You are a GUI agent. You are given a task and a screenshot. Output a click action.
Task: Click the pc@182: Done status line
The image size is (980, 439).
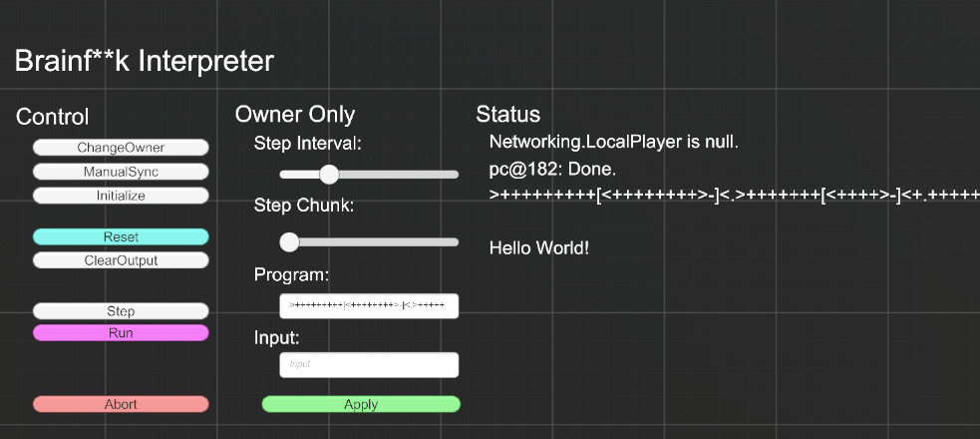(x=552, y=170)
